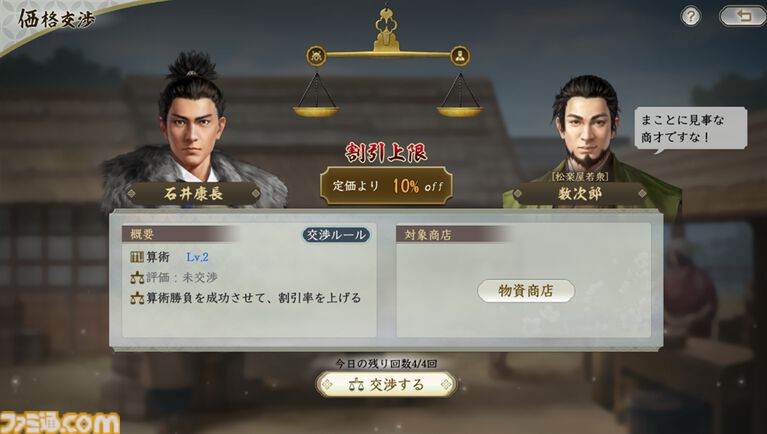Click the Lv.2 skill level text
767x434 pixels.
point(197,257)
